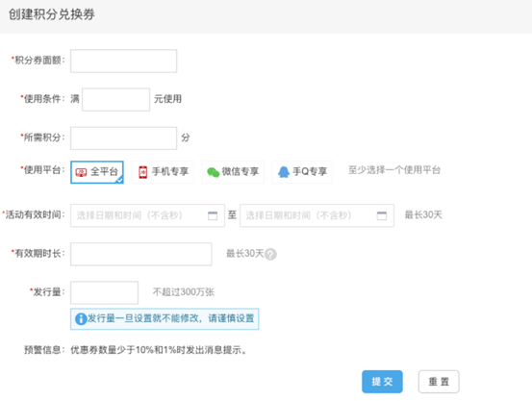Select the 微信专享 platform option
Viewport: 532px width, 401px height.
pos(233,172)
